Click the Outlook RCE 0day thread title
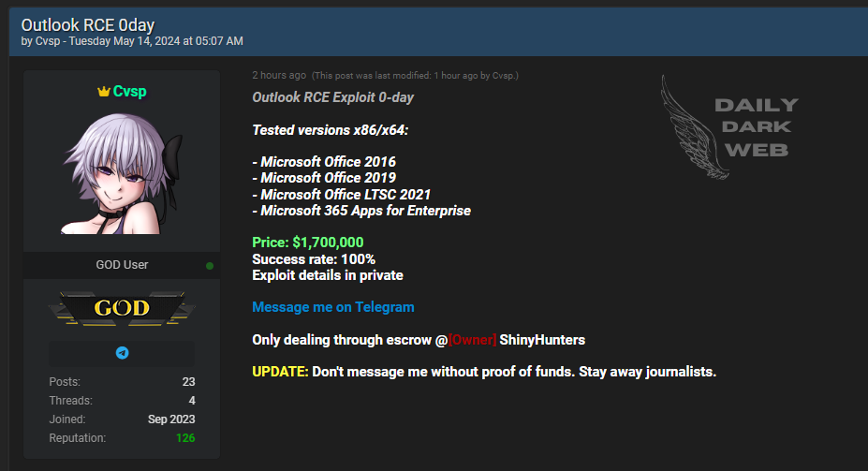Screen dimensions: 868x471 tap(87, 25)
